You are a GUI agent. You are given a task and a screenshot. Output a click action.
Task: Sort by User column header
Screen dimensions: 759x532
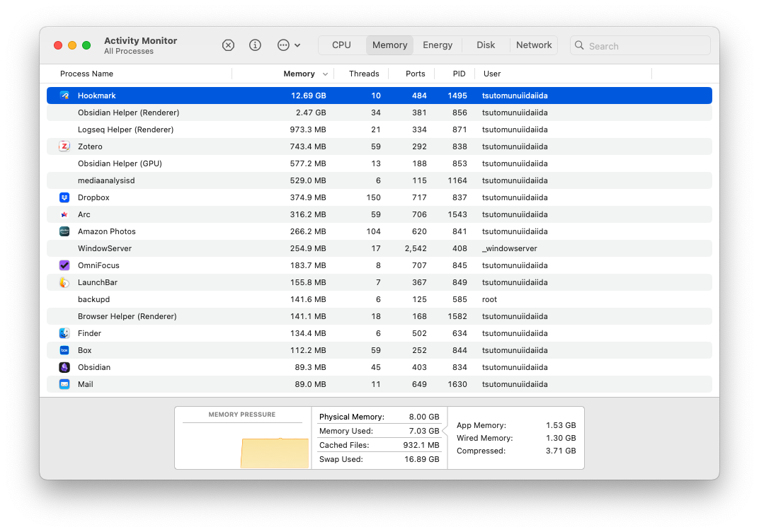tap(492, 74)
